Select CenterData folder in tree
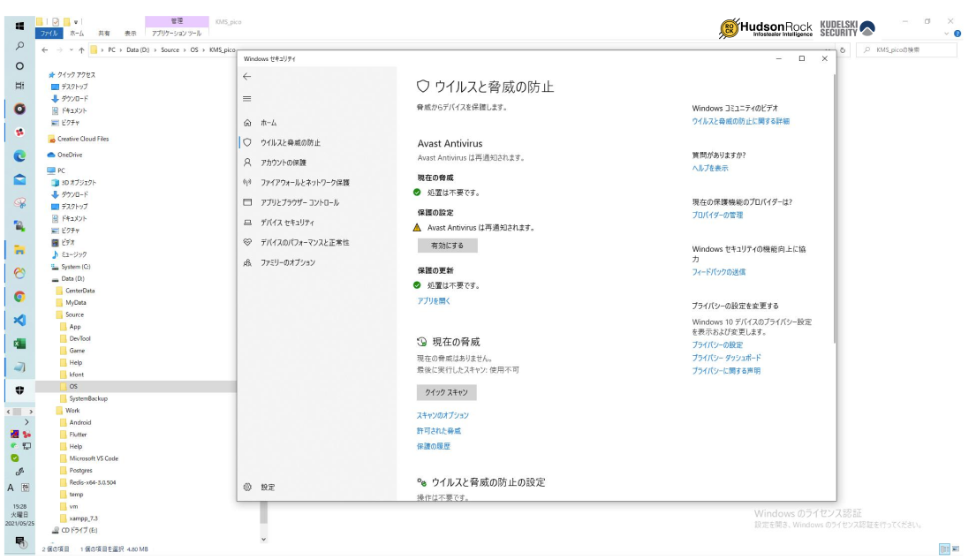 (x=79, y=291)
